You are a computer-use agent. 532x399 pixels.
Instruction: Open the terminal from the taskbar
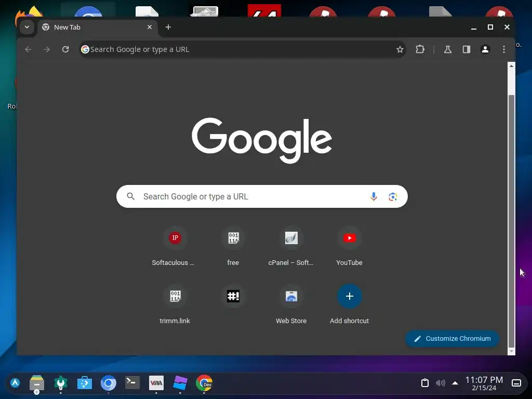[132, 383]
